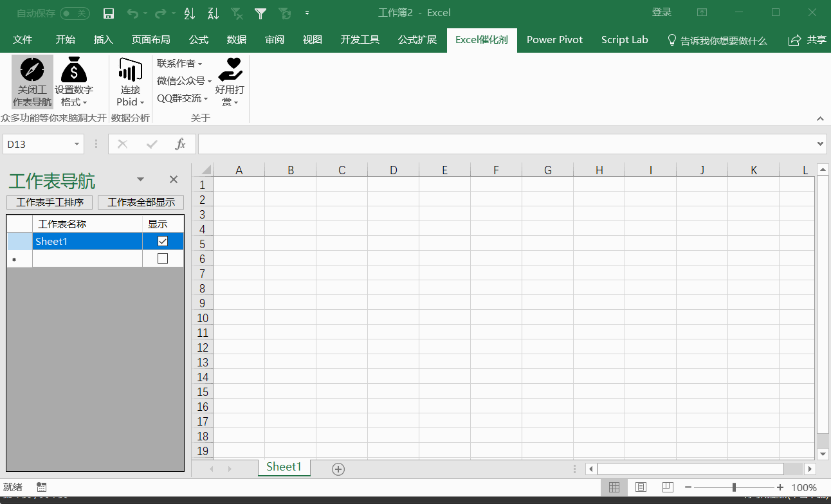Click the 连接Pbid chart icon
831x504 pixels.
(131, 69)
